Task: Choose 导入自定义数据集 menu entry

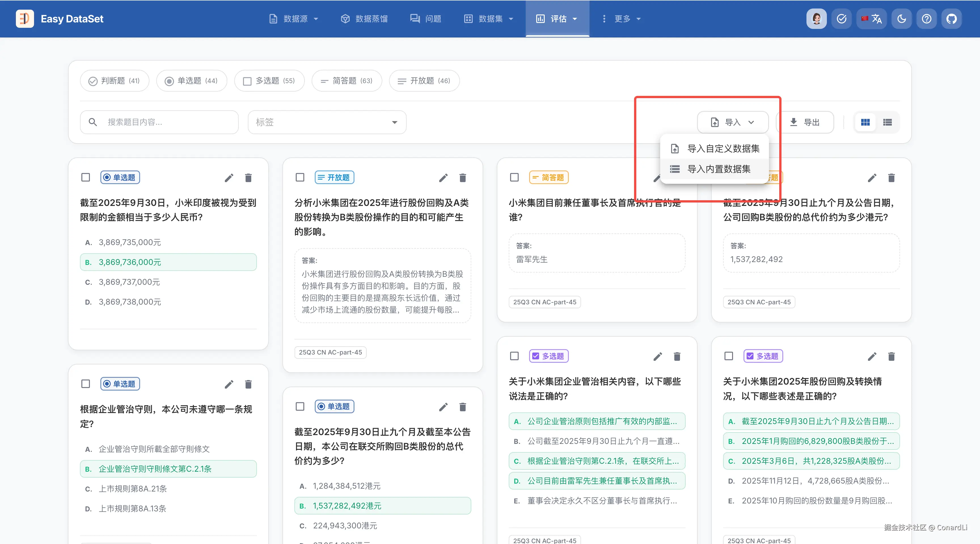Action: click(723, 148)
